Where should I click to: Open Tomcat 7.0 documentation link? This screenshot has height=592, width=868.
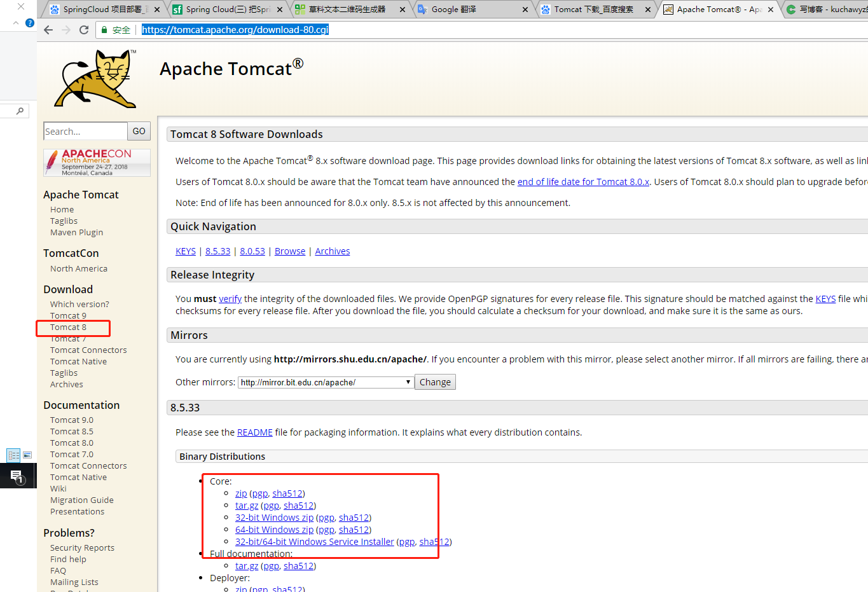click(x=71, y=455)
